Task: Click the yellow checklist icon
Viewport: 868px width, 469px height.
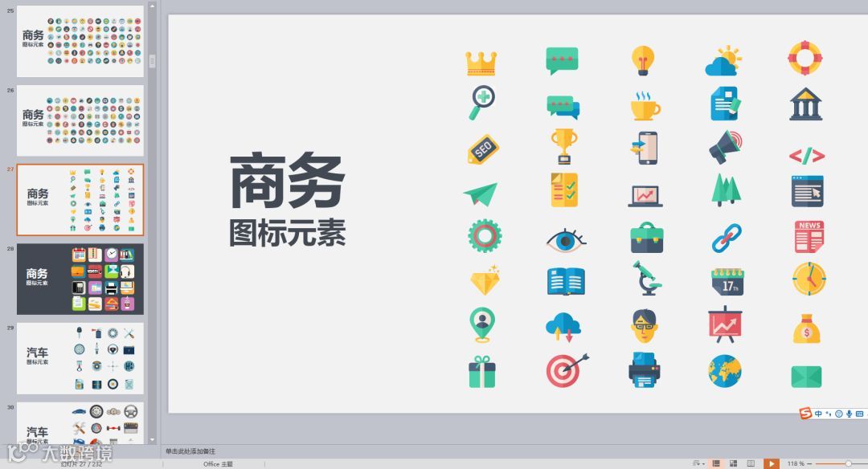Action: click(x=564, y=190)
